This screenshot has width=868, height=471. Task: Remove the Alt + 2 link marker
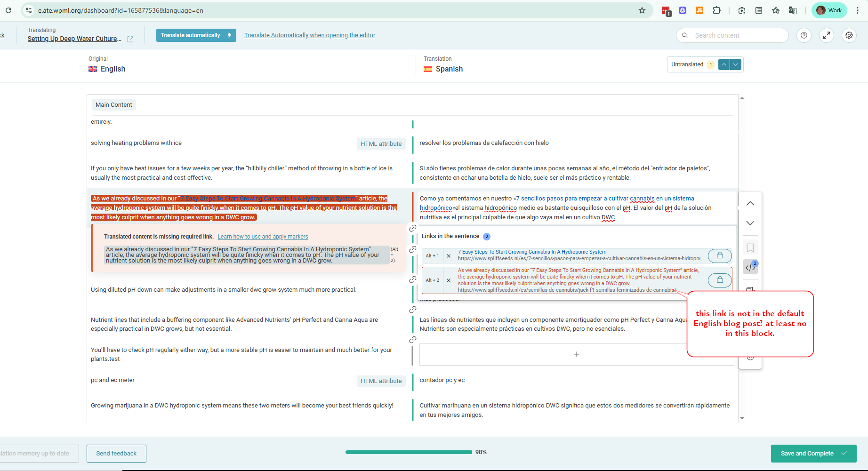coord(449,280)
